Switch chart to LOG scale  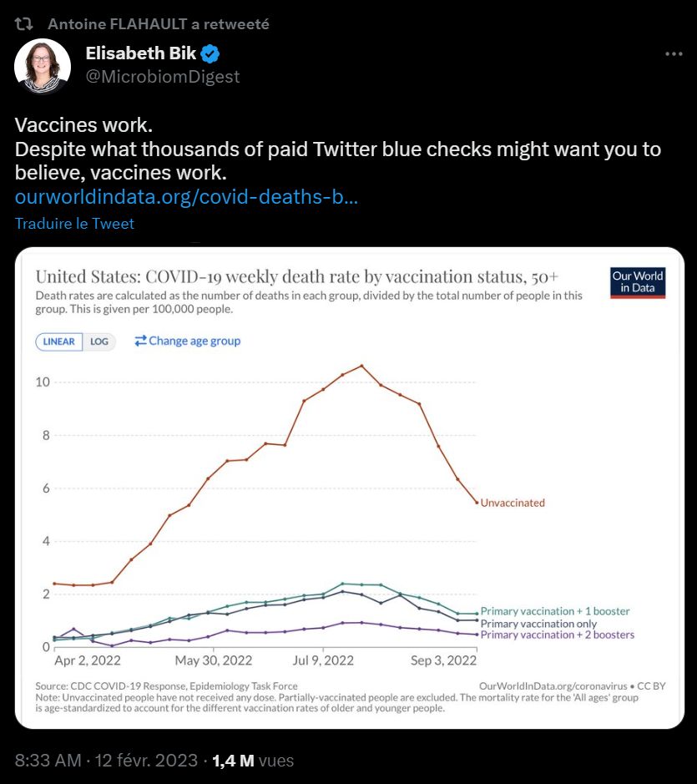[99, 341]
